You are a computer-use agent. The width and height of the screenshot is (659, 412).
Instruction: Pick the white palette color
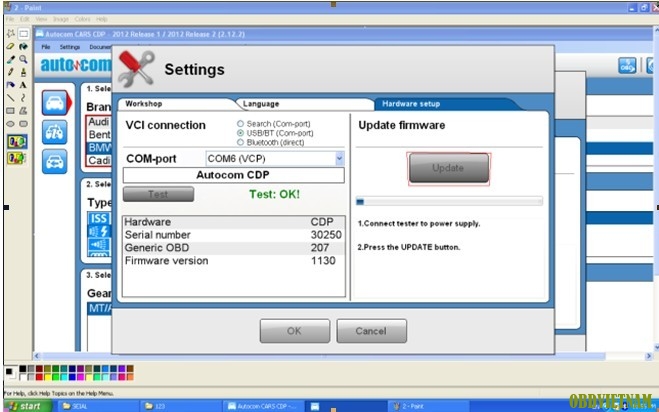pyautogui.click(x=23, y=377)
